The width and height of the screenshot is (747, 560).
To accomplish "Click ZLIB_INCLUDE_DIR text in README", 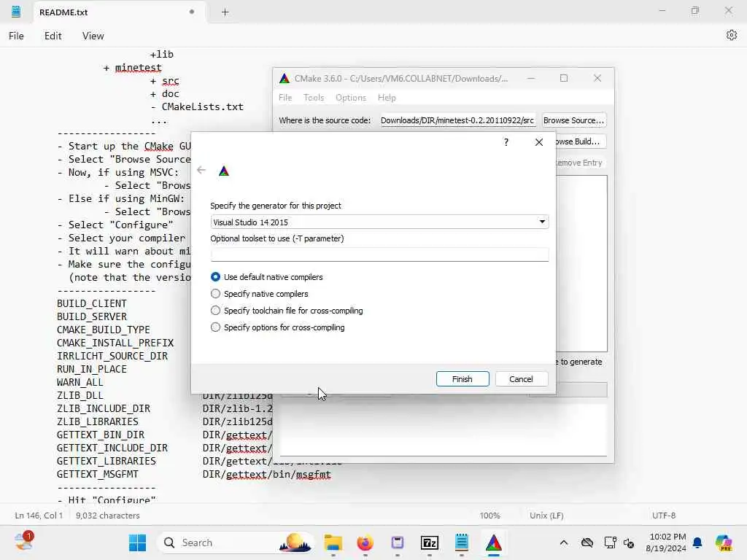I will [104, 408].
